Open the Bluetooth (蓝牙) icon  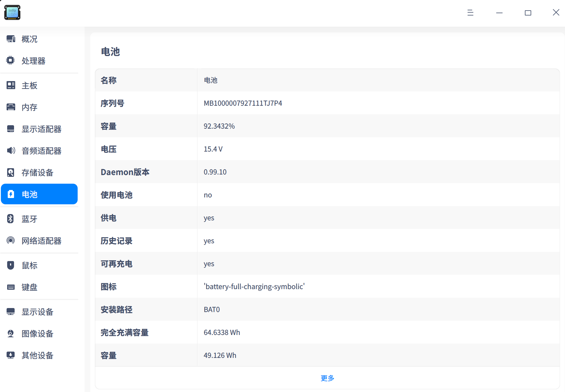11,219
